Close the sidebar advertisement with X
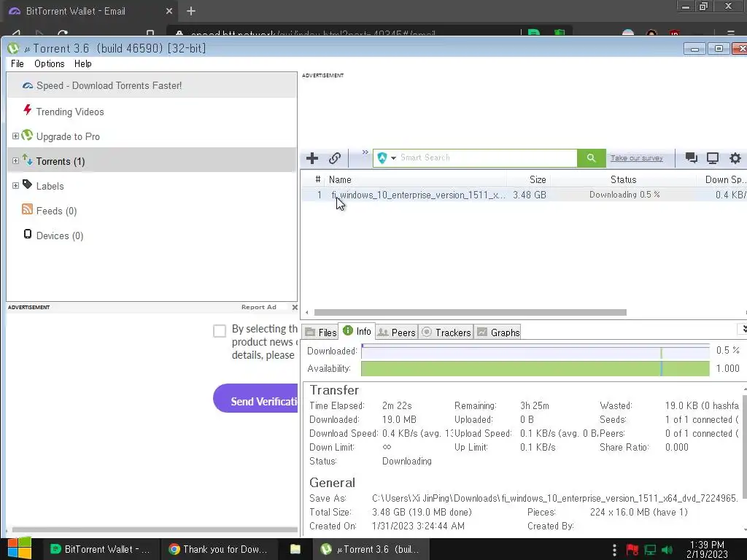Image resolution: width=747 pixels, height=560 pixels. point(295,307)
